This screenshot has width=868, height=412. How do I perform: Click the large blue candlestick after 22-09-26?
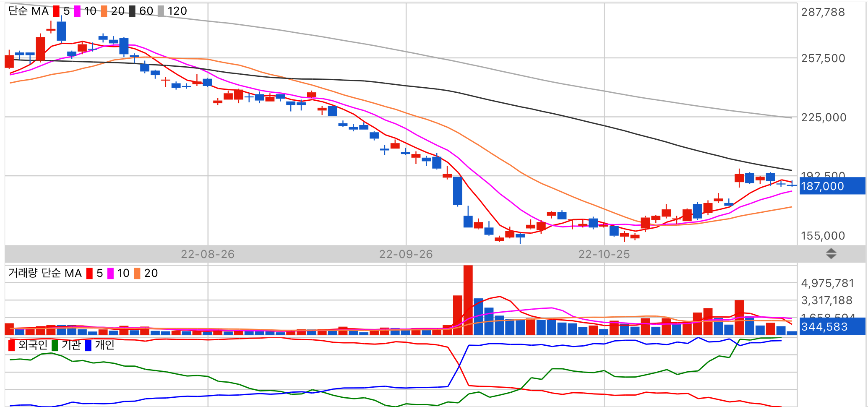click(458, 191)
